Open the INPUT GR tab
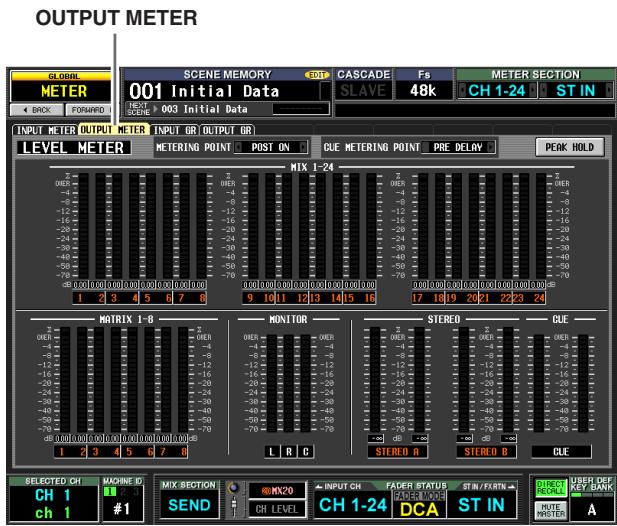This screenshot has height=526, width=617. click(x=174, y=130)
